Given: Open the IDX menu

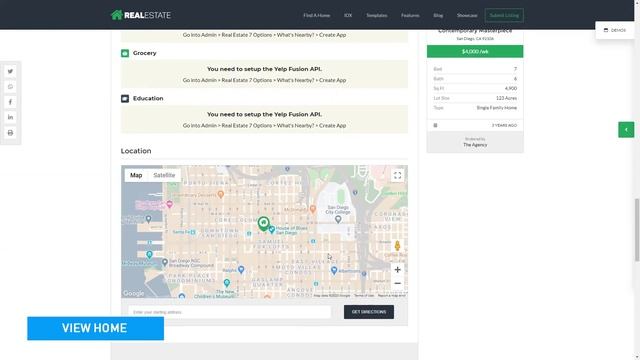Looking at the screenshot, I should point(348,16).
